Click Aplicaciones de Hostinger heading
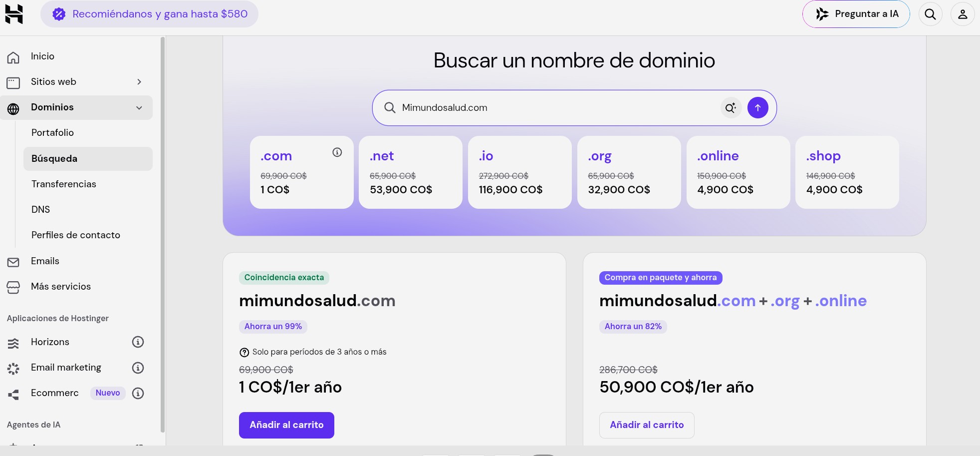Image resolution: width=980 pixels, height=456 pixels. tap(58, 318)
